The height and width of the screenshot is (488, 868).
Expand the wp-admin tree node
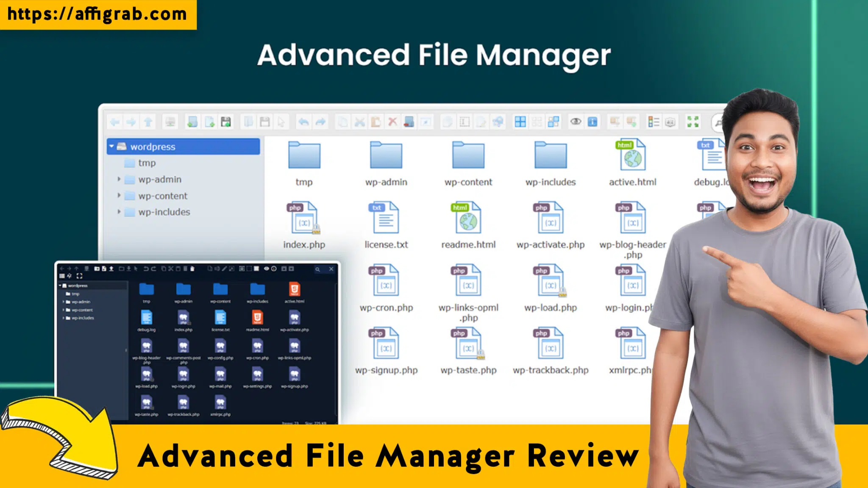pos(119,179)
